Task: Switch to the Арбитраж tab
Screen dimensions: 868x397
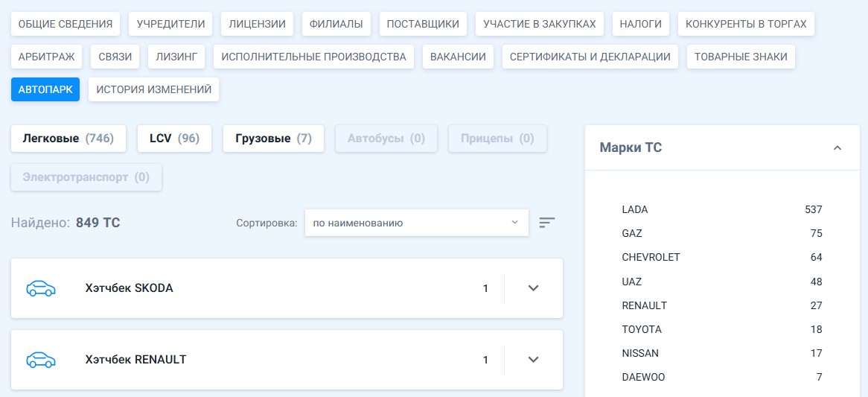Action: 46,57
